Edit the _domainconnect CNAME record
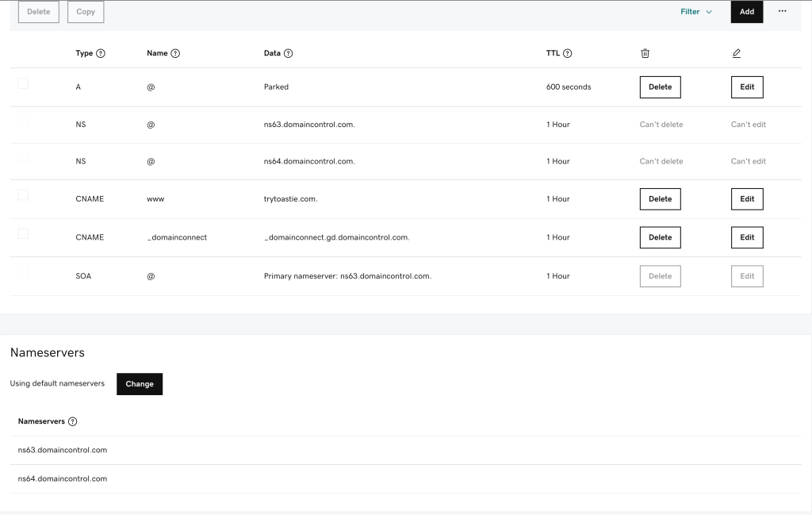812x515 pixels. 747,237
